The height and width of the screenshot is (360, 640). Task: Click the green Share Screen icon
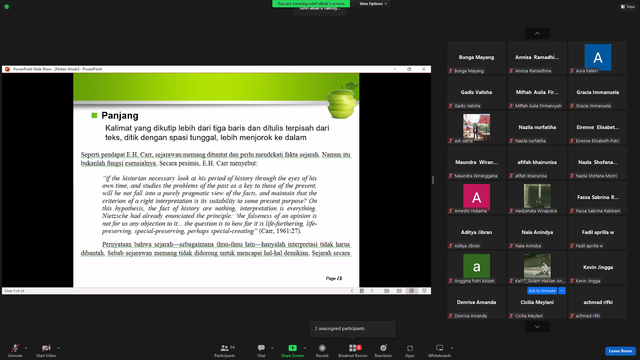[292, 348]
